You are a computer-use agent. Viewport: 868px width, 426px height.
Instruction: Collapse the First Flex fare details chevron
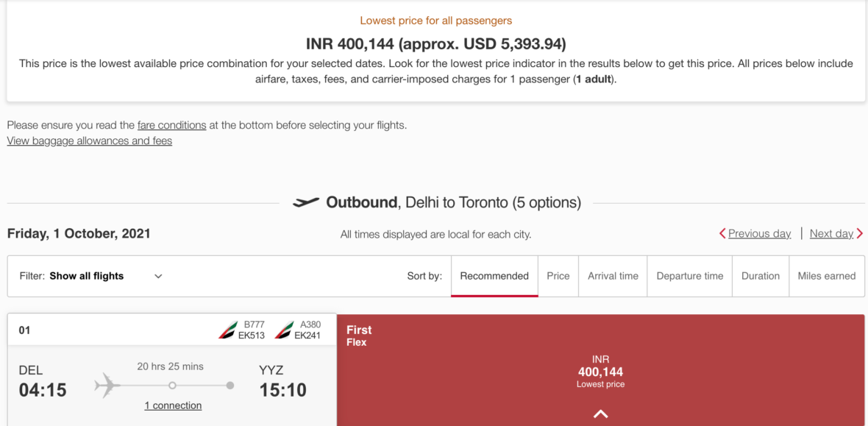point(600,413)
